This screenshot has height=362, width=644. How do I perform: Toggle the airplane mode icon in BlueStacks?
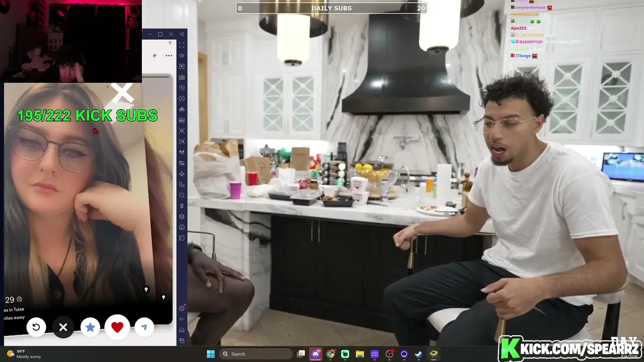click(x=182, y=173)
